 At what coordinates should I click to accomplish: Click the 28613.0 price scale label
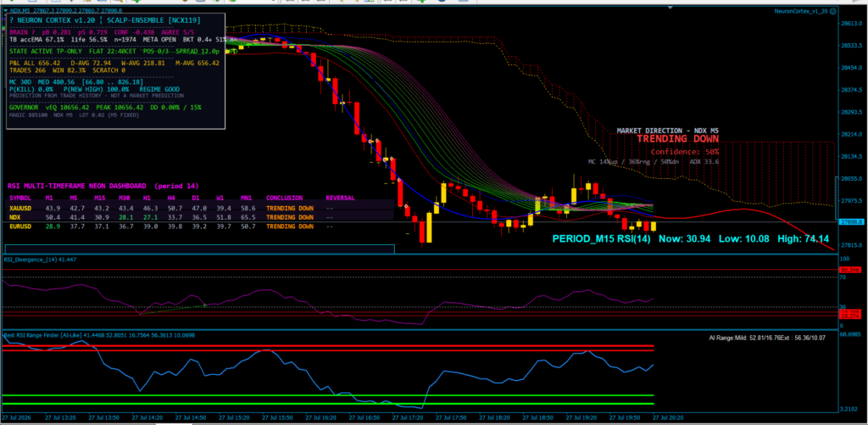[853, 23]
